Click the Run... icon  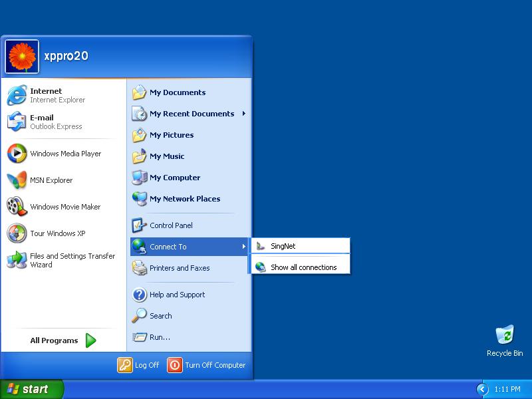point(139,337)
